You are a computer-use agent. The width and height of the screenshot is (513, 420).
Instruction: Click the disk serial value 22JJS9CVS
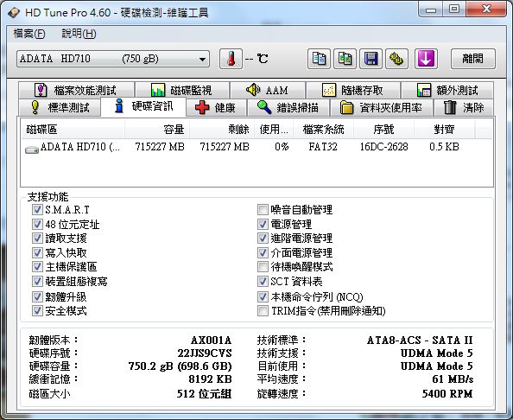point(205,353)
